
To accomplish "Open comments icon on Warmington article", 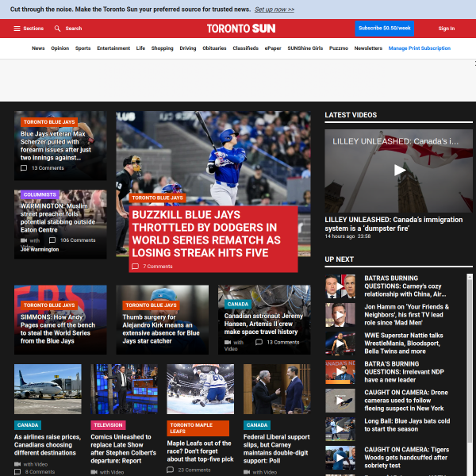I will coord(52,240).
